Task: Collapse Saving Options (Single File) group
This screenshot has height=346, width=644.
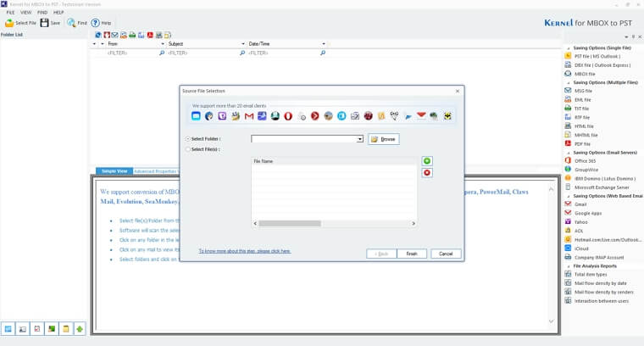Action: coord(569,48)
